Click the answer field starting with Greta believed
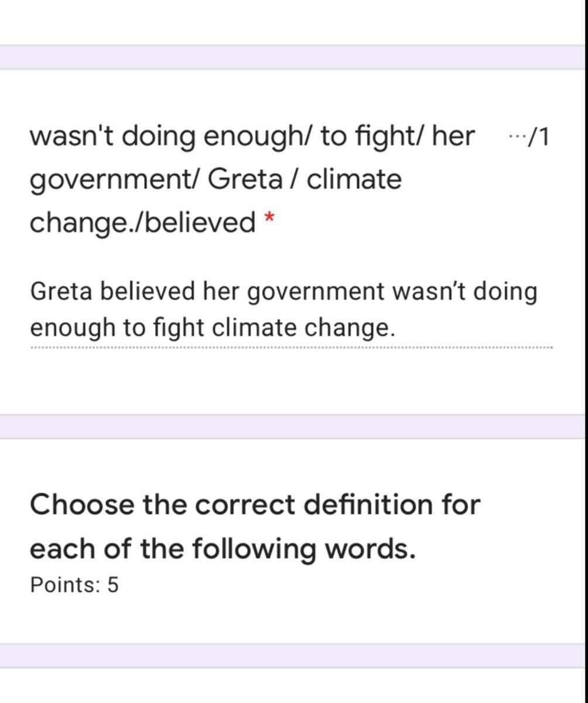The image size is (588, 703). click(x=283, y=309)
